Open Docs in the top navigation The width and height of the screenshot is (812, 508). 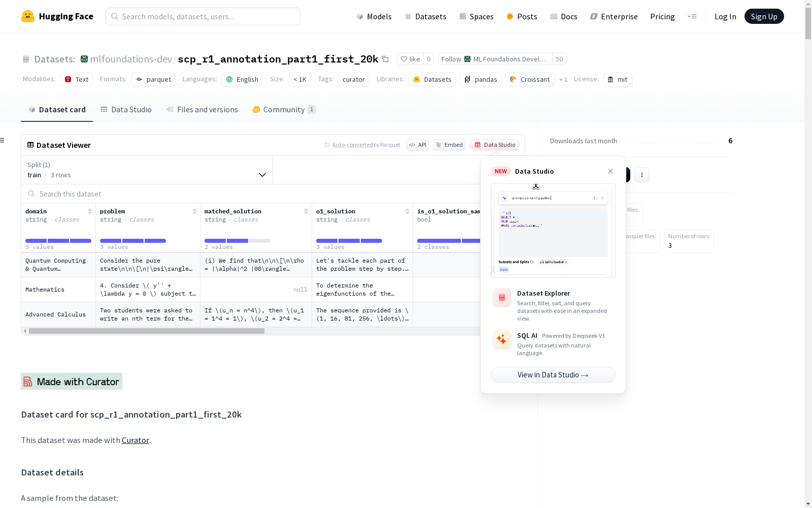(x=564, y=16)
